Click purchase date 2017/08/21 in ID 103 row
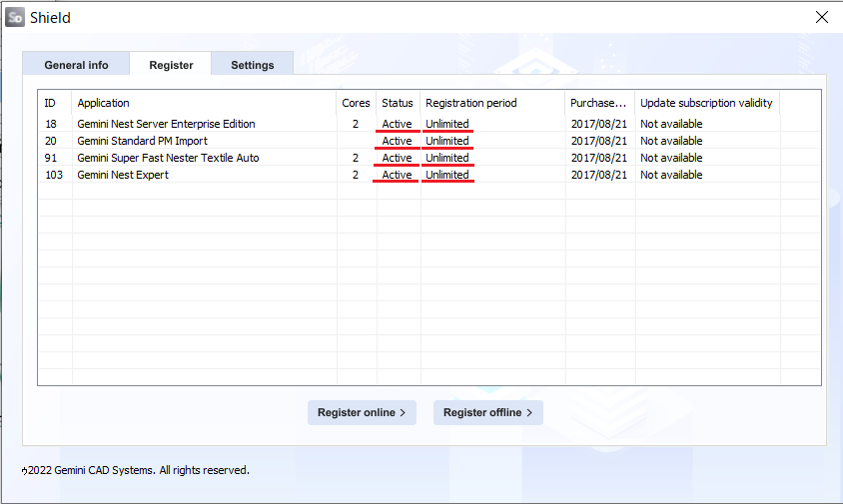Screen dimensions: 843x504 [x=599, y=175]
